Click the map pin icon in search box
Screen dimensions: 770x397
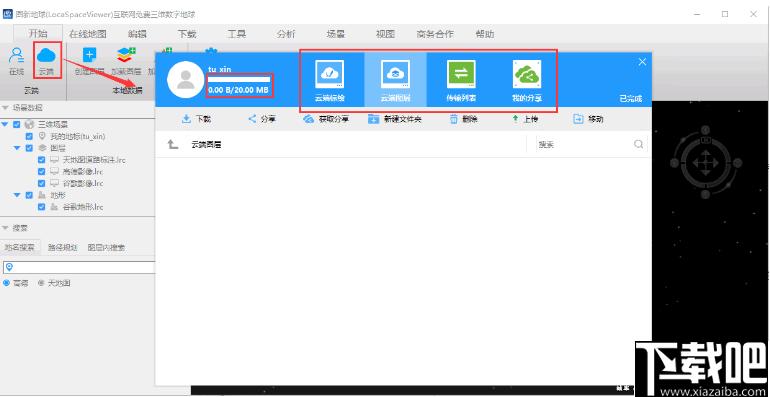pos(9,267)
